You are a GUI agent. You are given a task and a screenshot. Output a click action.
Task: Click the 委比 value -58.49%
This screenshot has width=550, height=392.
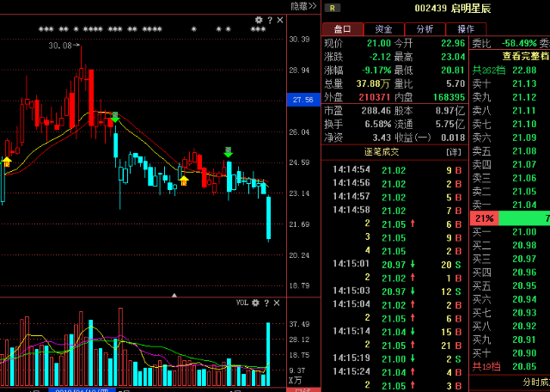(x=519, y=44)
